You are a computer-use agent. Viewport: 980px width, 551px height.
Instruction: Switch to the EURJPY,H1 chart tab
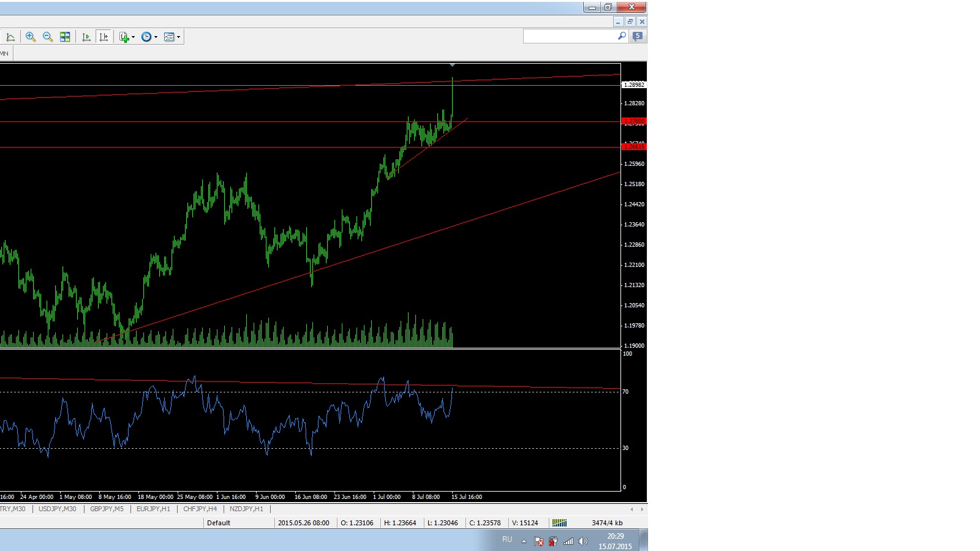coord(153,509)
